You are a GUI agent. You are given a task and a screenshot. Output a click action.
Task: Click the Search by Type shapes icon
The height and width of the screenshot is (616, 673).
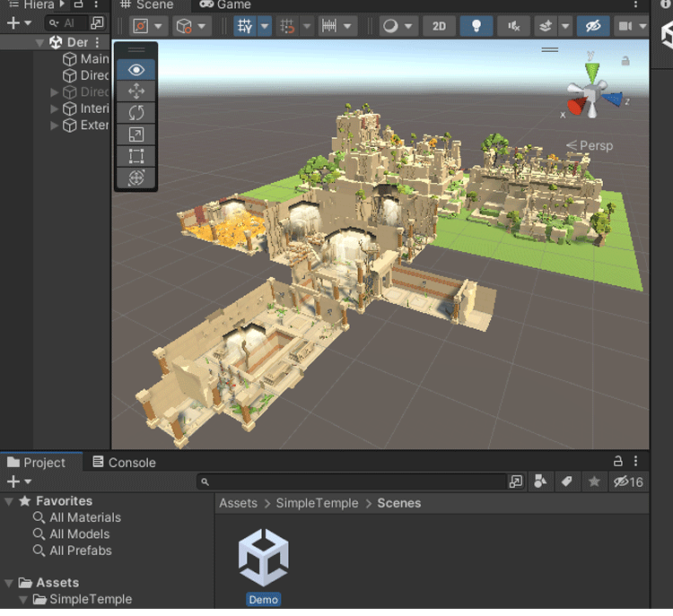click(x=540, y=482)
